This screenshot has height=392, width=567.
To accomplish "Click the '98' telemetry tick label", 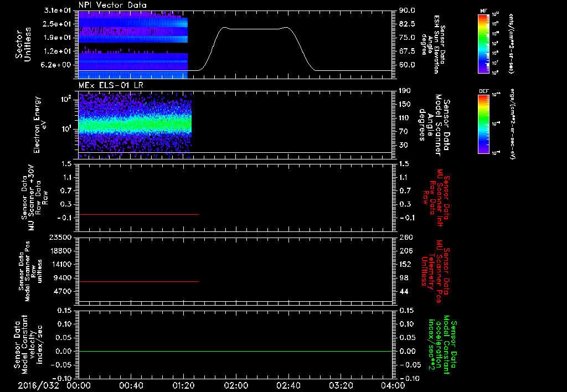I will tap(404, 278).
